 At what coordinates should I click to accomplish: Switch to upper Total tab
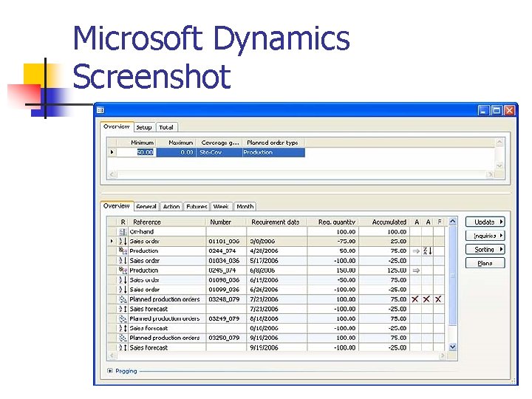point(166,127)
